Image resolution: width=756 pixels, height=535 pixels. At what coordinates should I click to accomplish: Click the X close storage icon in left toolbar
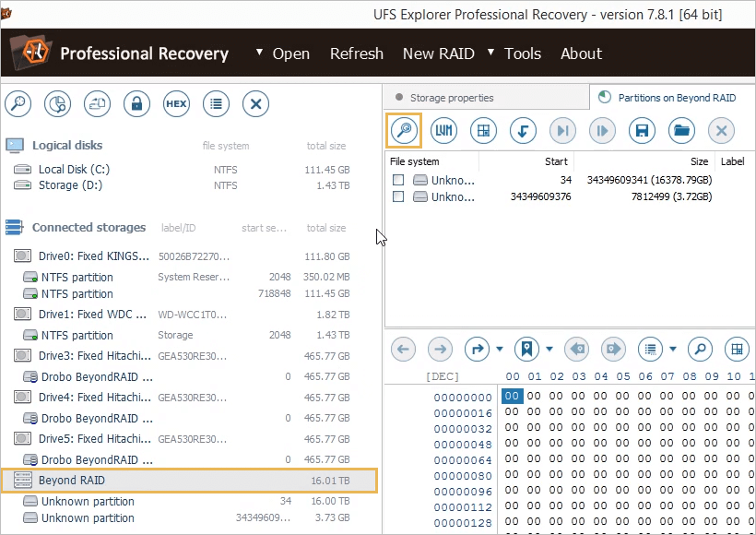tap(255, 103)
